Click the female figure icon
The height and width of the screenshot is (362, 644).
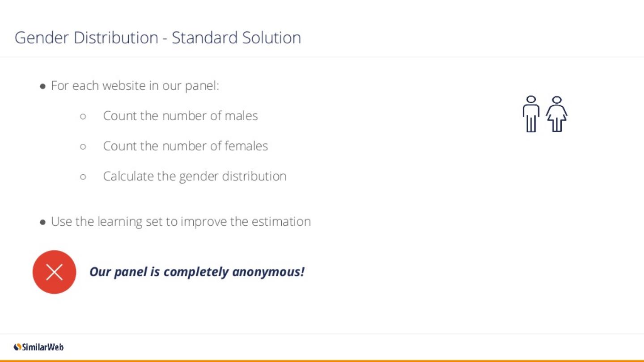click(556, 114)
